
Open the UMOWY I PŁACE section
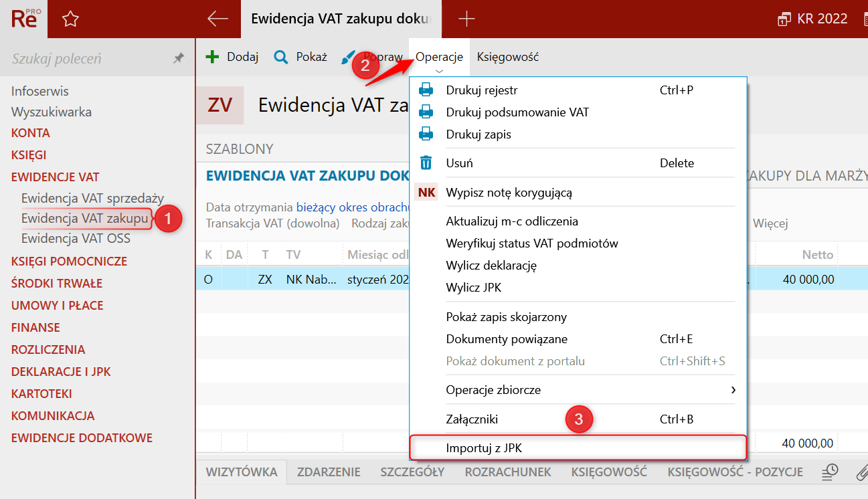[x=58, y=306]
